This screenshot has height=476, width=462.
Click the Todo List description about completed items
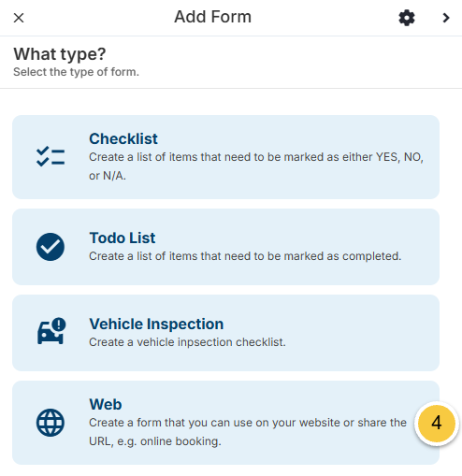(245, 256)
